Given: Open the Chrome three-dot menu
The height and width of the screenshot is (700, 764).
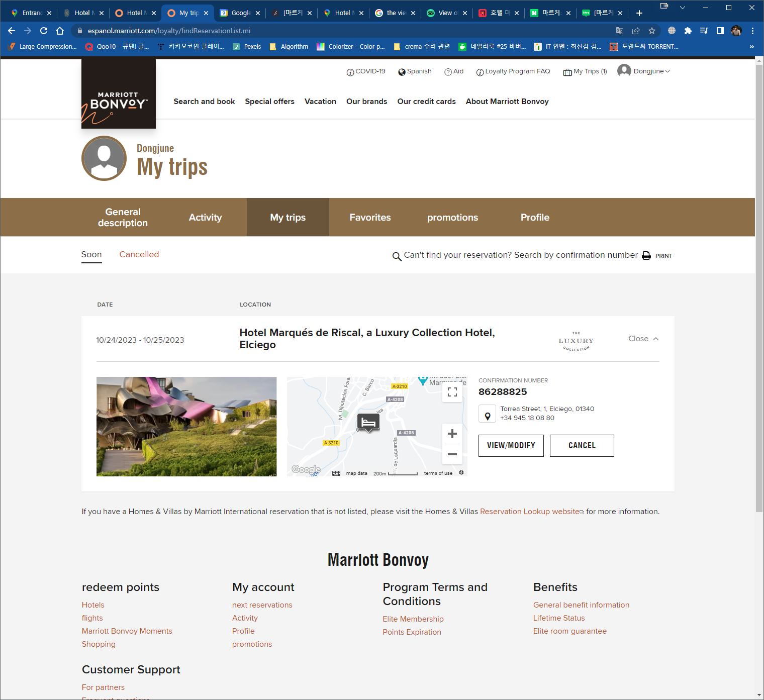Looking at the screenshot, I should click(752, 31).
